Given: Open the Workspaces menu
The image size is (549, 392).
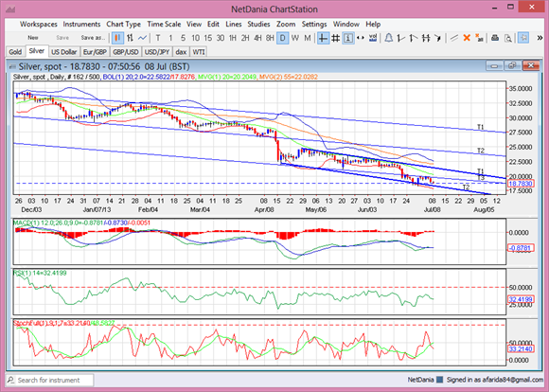Looking at the screenshot, I should [39, 25].
